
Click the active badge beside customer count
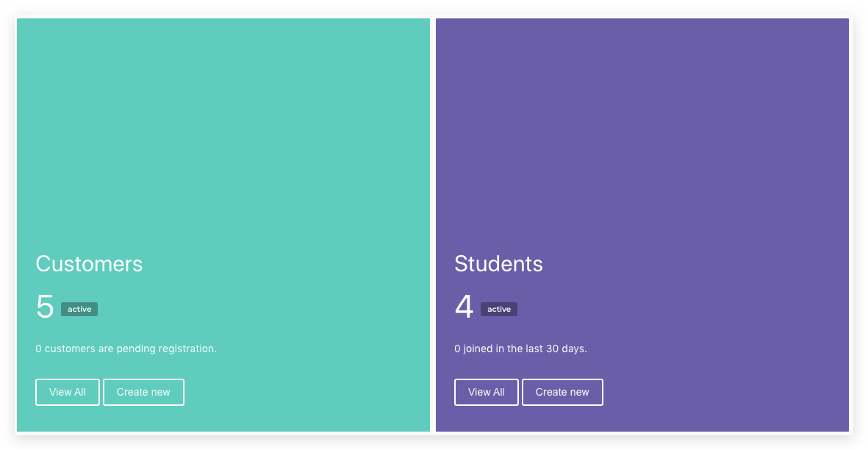(79, 309)
